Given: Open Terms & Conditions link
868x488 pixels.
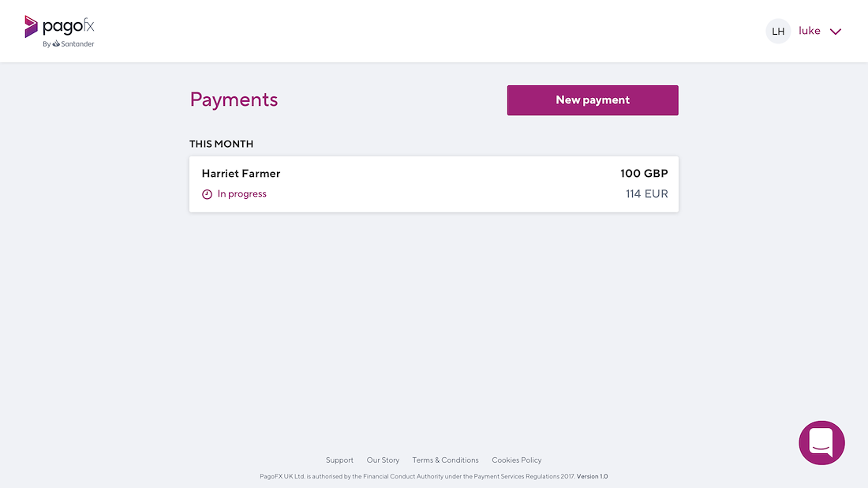Looking at the screenshot, I should [x=445, y=460].
